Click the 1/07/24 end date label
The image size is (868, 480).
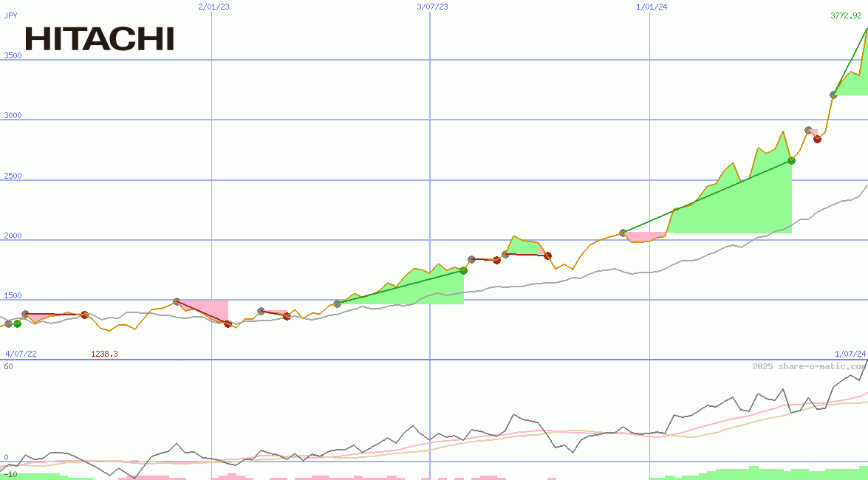pos(850,354)
